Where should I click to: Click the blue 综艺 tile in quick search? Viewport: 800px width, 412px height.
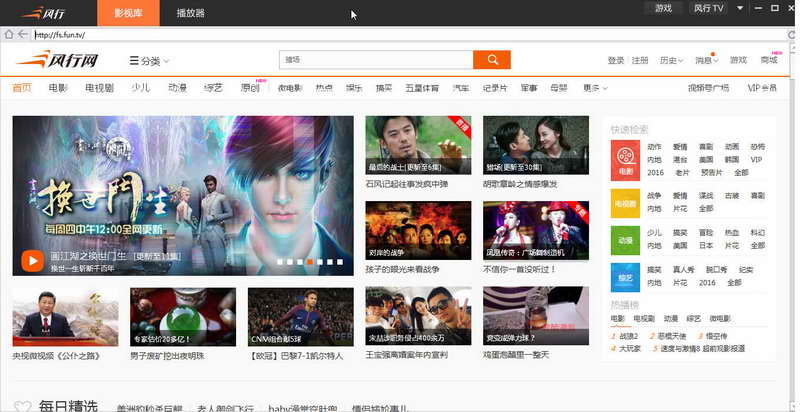point(625,277)
